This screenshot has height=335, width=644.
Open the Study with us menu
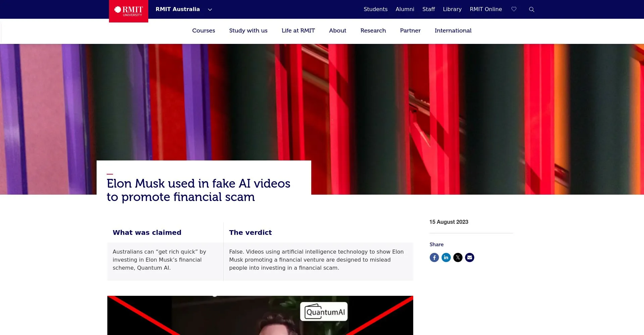248,30
